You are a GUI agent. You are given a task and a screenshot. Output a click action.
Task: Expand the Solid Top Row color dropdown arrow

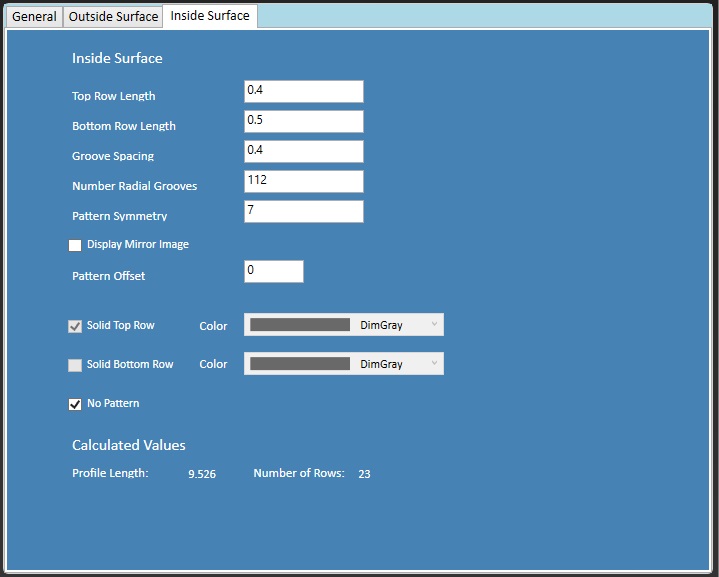434,324
